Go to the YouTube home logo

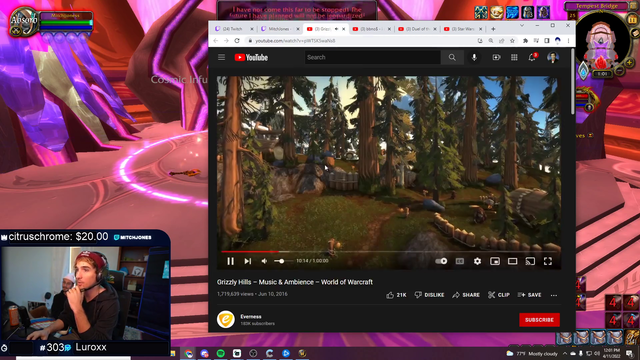(251, 58)
